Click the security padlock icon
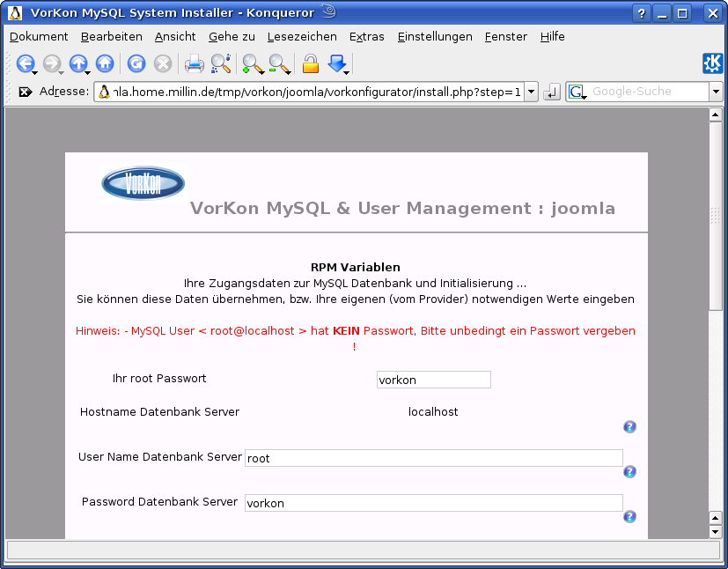The height and width of the screenshot is (569, 728). coord(311,63)
